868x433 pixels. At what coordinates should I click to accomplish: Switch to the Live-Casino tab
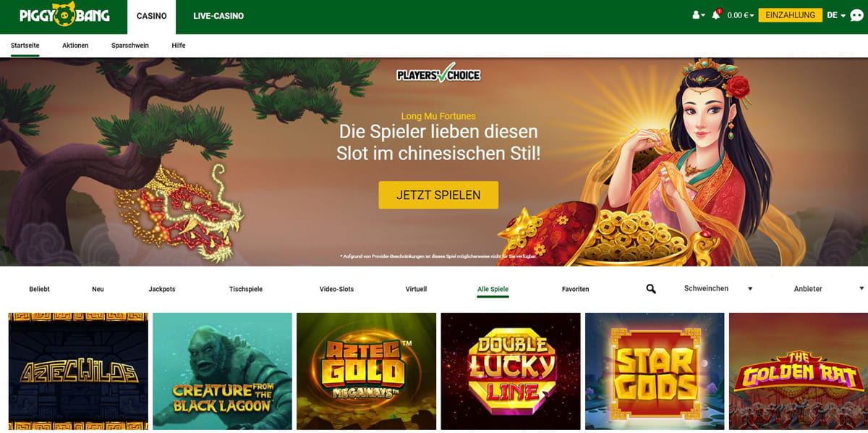click(x=218, y=16)
